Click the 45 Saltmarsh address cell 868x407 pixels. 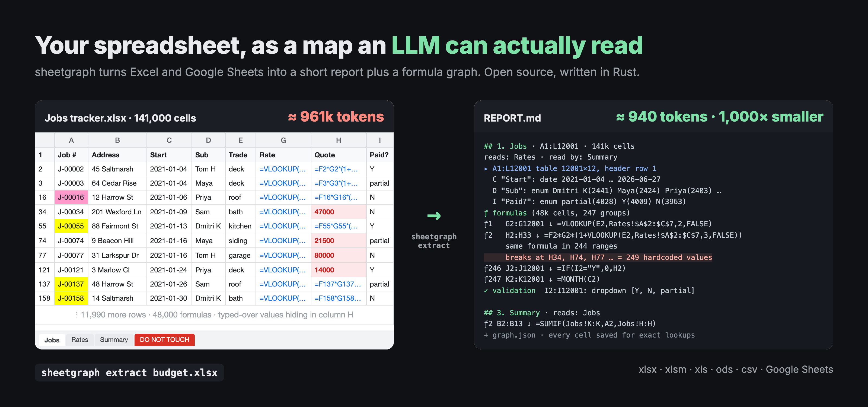[117, 169]
